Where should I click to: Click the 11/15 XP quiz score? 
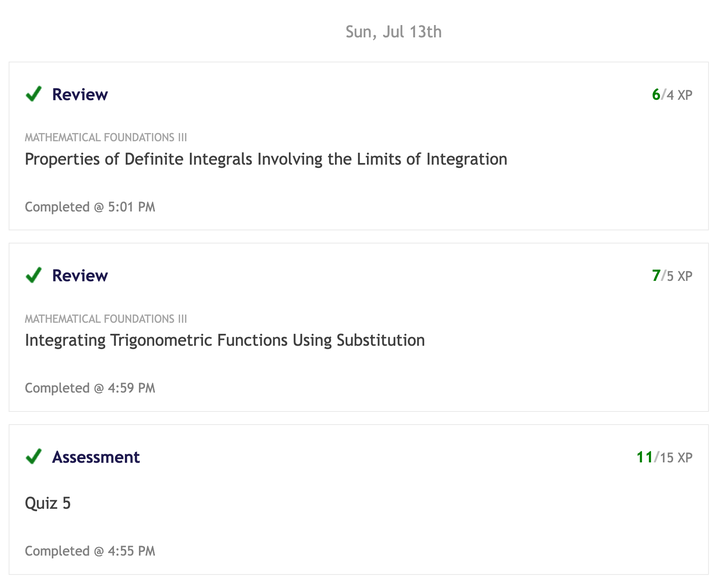tap(664, 457)
